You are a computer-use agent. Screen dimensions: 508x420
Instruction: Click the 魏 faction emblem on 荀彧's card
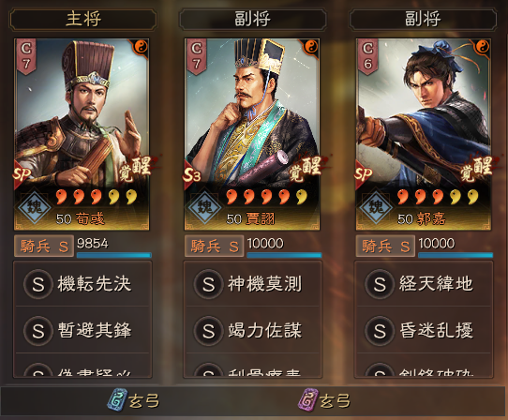pyautogui.click(x=35, y=207)
